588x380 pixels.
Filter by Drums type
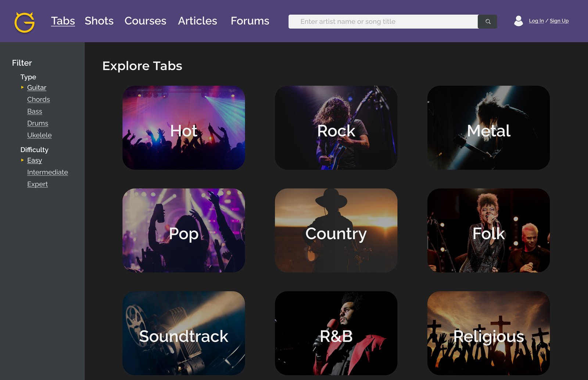click(37, 123)
